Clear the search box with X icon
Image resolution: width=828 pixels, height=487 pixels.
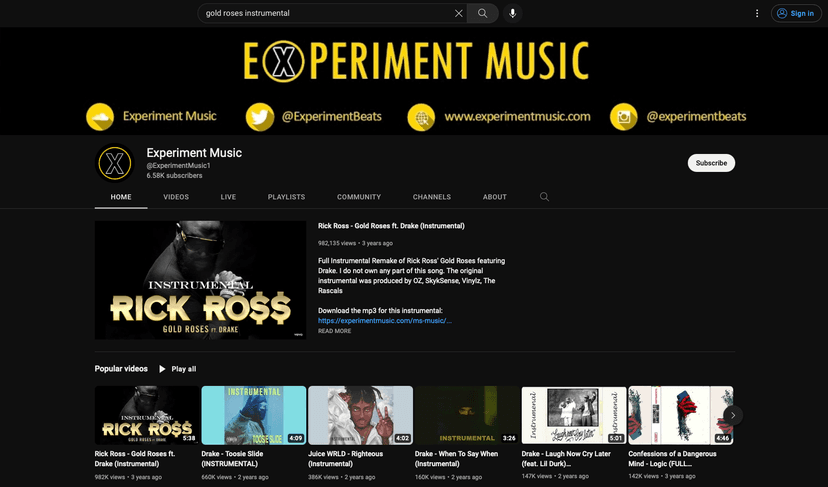pyautogui.click(x=459, y=13)
